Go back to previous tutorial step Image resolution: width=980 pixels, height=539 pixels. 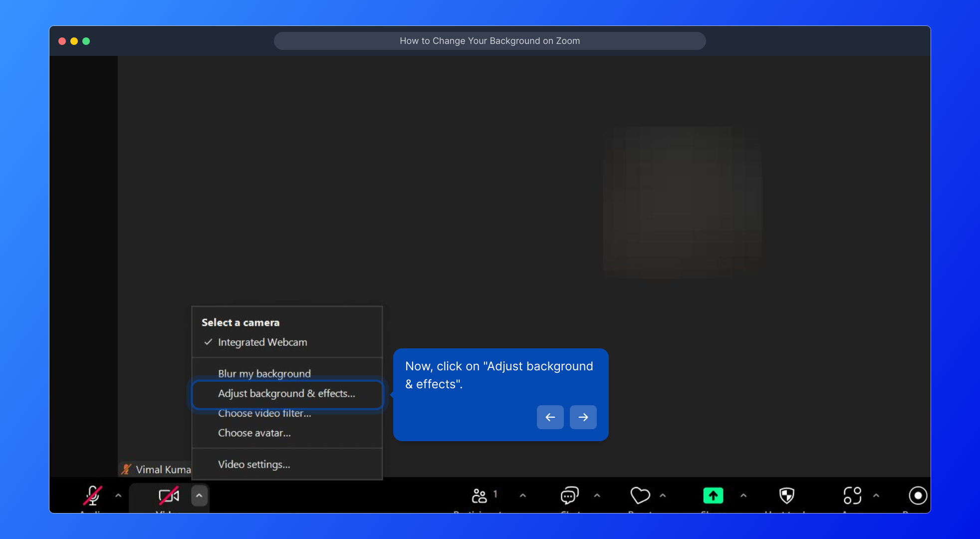click(x=550, y=417)
